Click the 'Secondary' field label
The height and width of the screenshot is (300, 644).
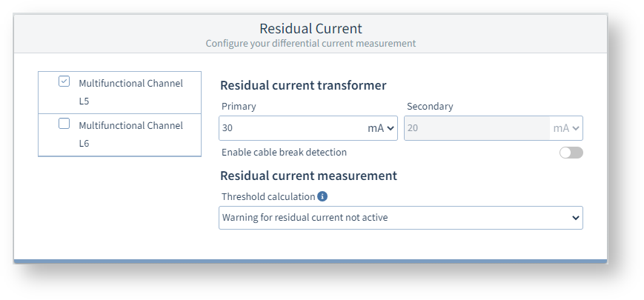(x=430, y=107)
